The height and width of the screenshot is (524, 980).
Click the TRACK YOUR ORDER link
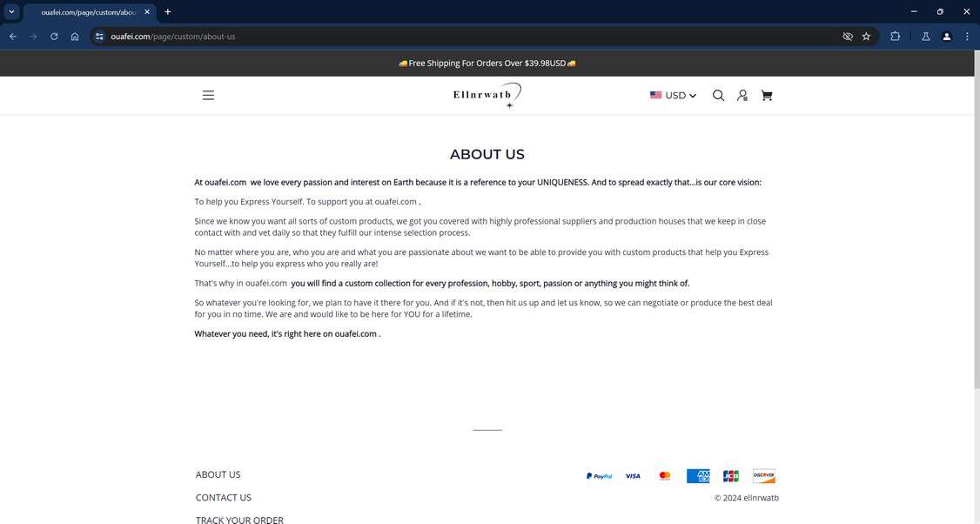coord(239,520)
